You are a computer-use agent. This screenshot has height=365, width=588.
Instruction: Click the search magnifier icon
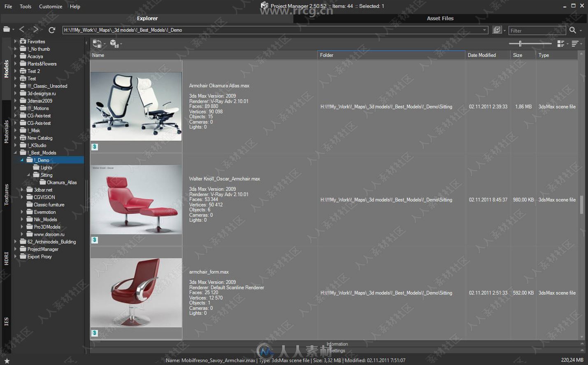click(572, 30)
